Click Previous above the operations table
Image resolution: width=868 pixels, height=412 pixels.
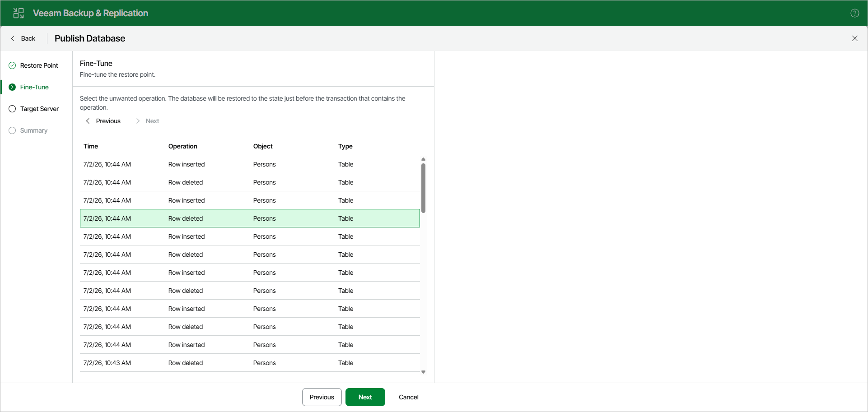click(x=103, y=121)
